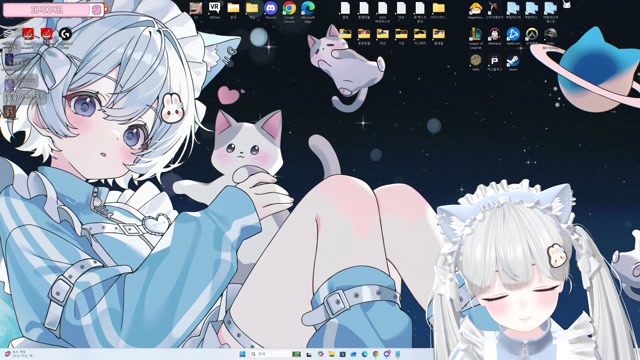The width and height of the screenshot is (640, 360).
Task: Open the VRChat desktop shortcut
Action: 214,8
